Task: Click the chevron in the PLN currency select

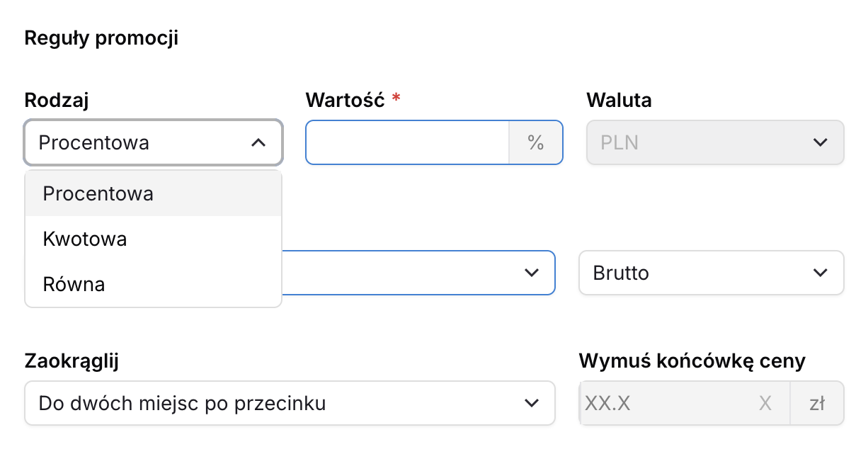Action: [x=820, y=143]
